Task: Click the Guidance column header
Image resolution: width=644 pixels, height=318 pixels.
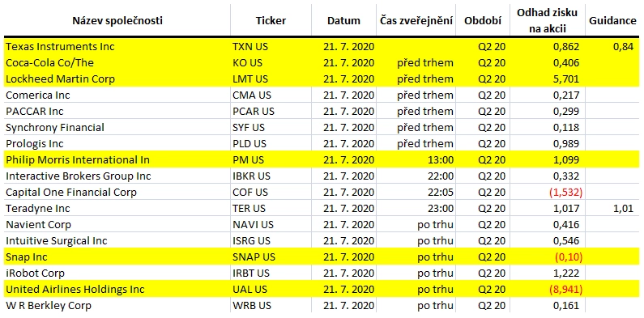Action: coord(612,21)
